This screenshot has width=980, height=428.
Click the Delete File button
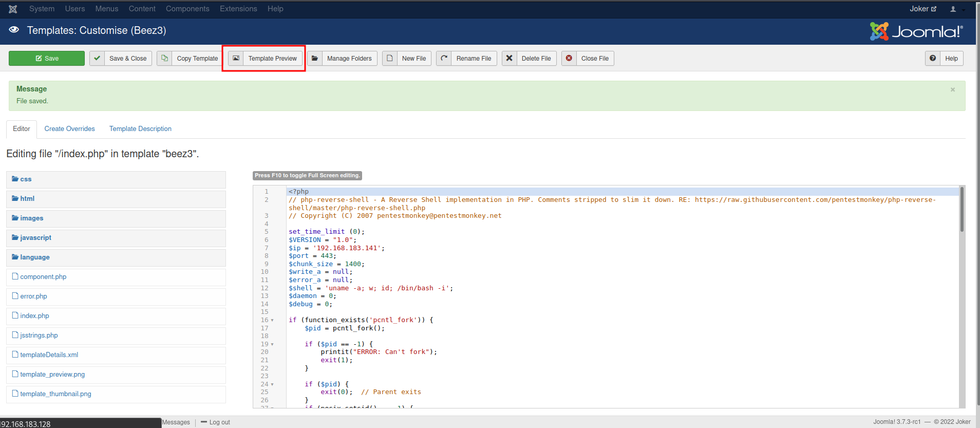pos(529,58)
